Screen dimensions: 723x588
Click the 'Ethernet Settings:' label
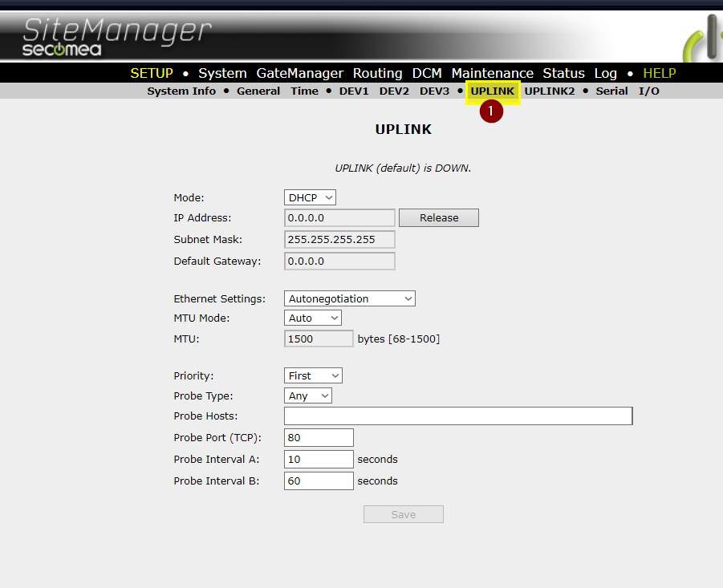[220, 299]
